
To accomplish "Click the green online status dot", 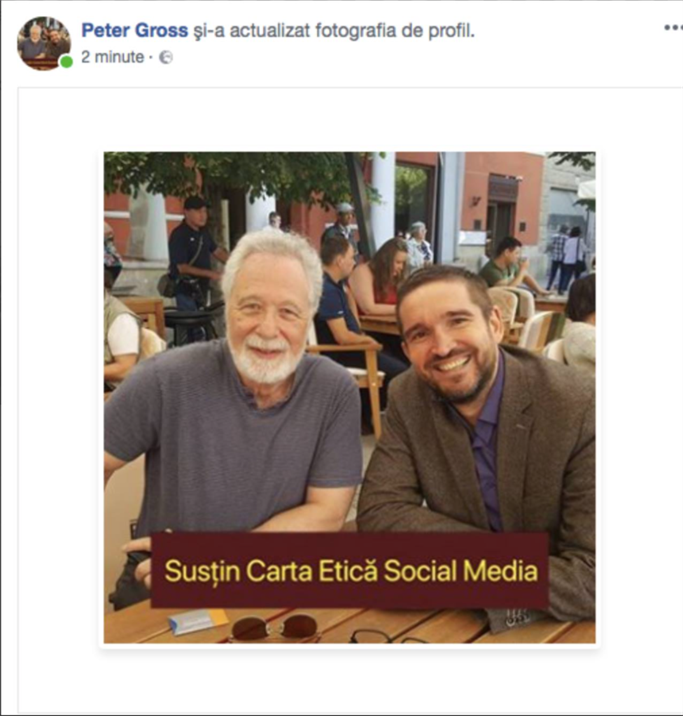I will pos(66,62).
